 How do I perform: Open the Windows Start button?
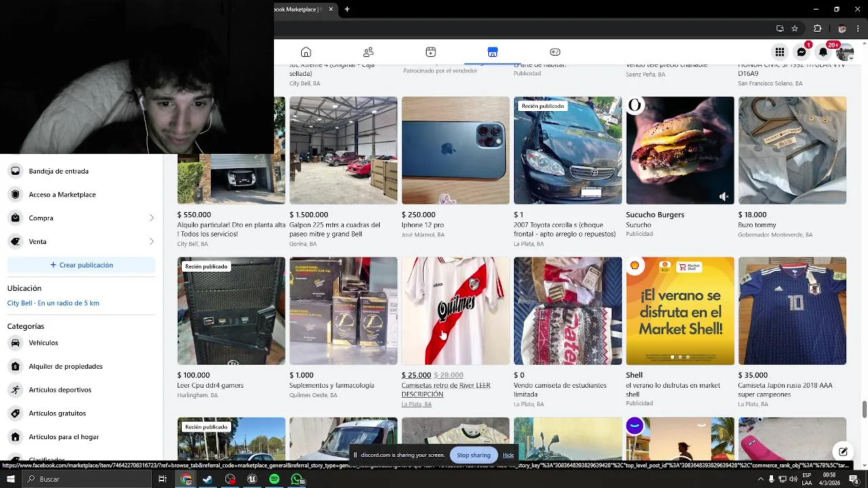[10, 479]
